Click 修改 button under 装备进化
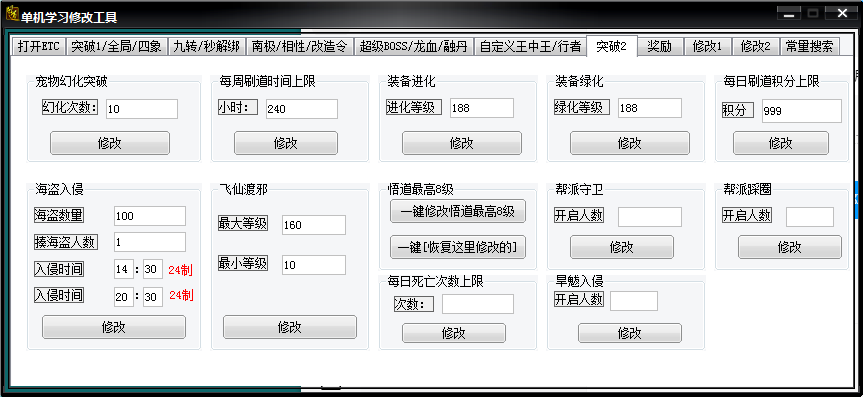Viewport: 863px width, 397px height. click(462, 143)
